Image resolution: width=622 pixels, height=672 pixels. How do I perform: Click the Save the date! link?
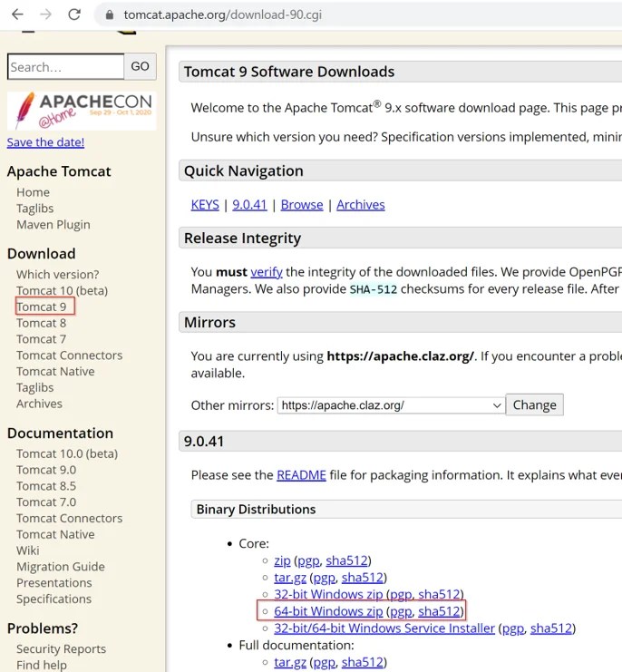(x=45, y=141)
